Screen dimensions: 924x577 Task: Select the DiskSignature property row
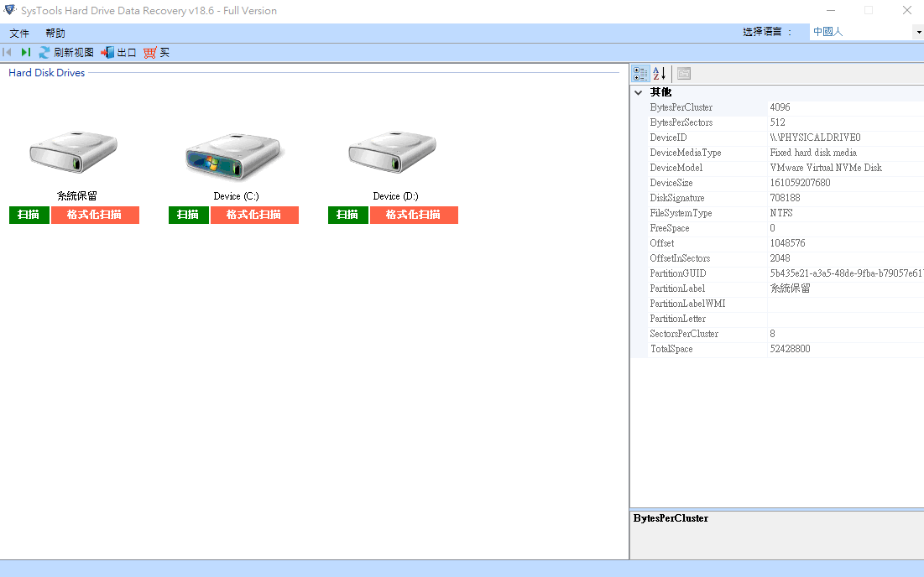(x=786, y=198)
